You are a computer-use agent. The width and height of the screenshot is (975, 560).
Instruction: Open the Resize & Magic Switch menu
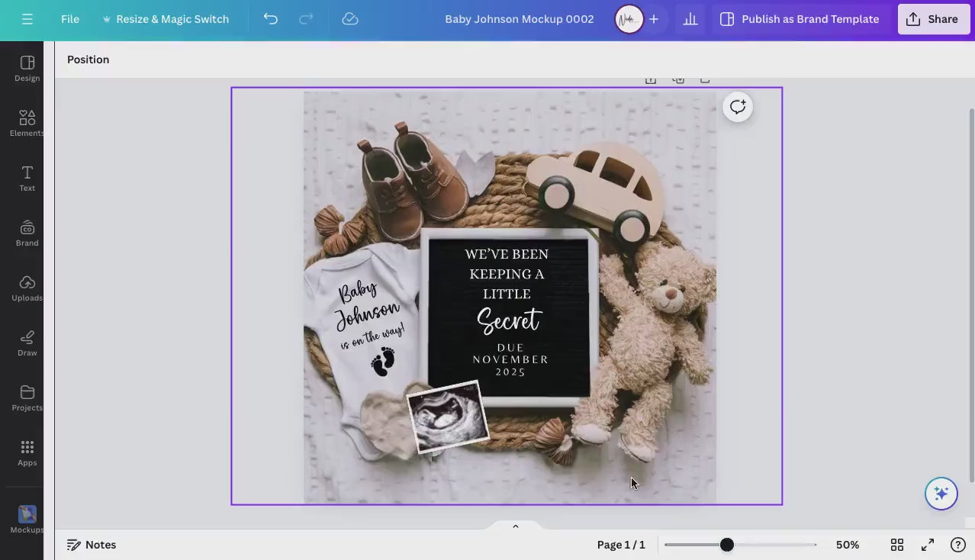pyautogui.click(x=166, y=19)
